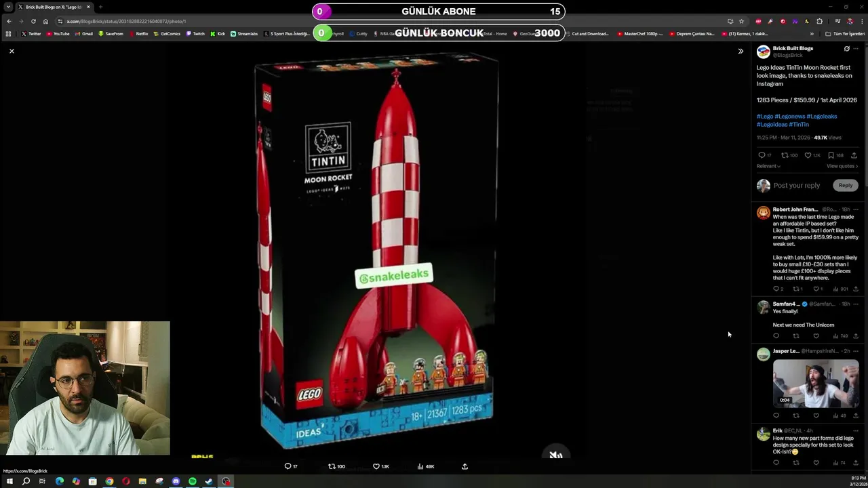This screenshot has width=868, height=488.
Task: Click the muted speaker icon below the photo
Action: (556, 455)
